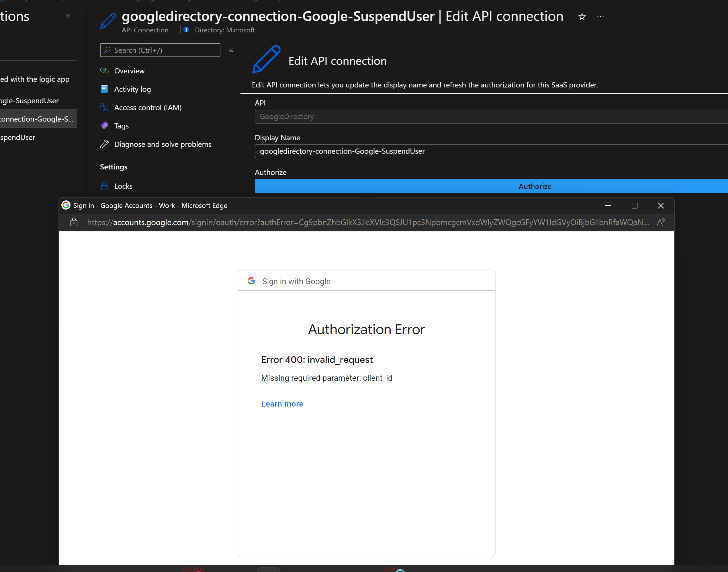This screenshot has width=728, height=572.
Task: Maximize the Google sign-in popup window
Action: click(x=634, y=206)
